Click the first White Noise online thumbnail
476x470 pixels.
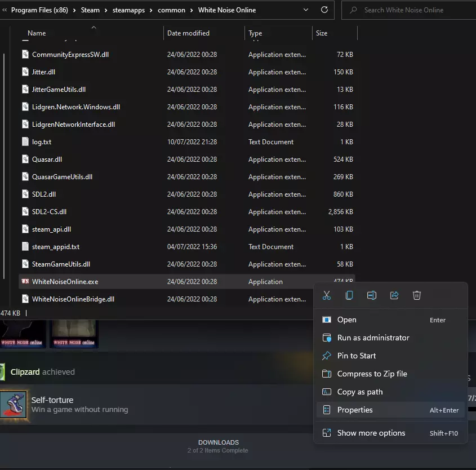24,334
